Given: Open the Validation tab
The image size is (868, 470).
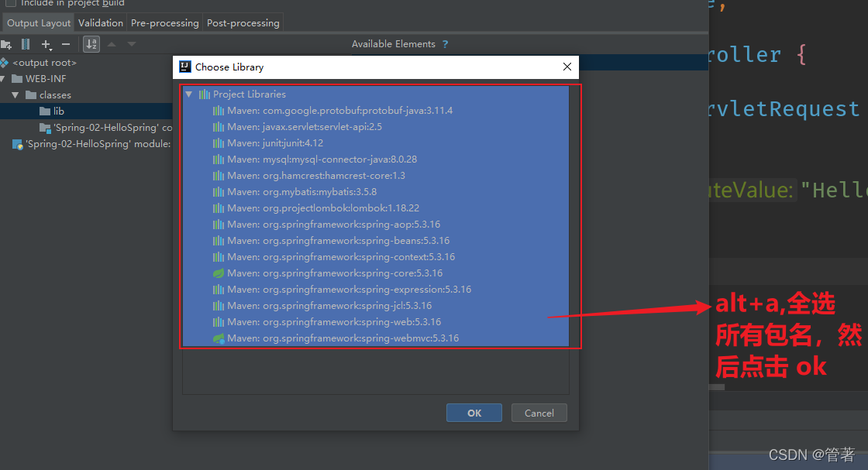Looking at the screenshot, I should [x=100, y=23].
